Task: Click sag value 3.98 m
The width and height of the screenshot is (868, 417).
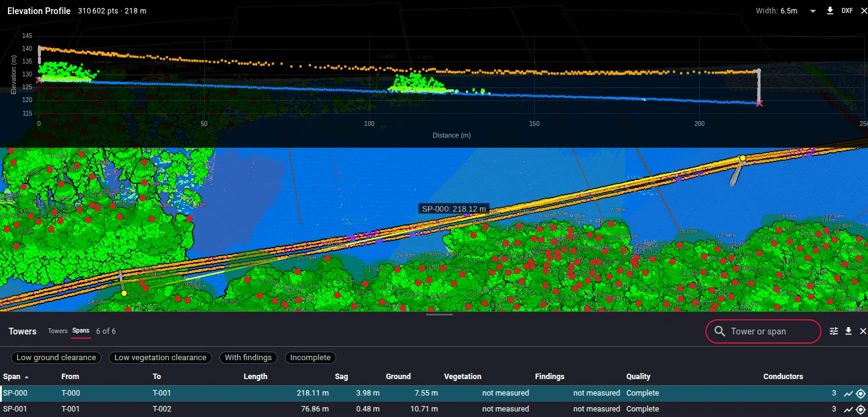Action: 367,393
